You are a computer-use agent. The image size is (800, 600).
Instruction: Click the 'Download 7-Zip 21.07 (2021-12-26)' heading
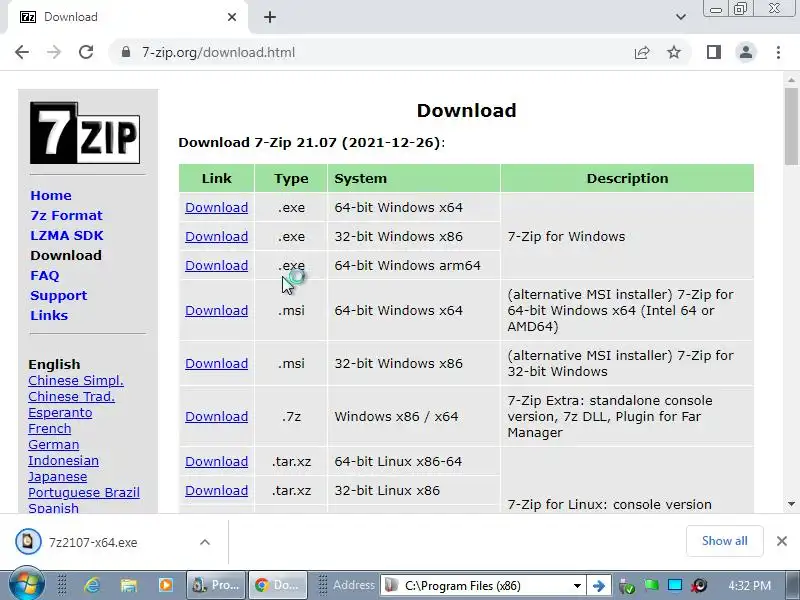[x=312, y=142]
